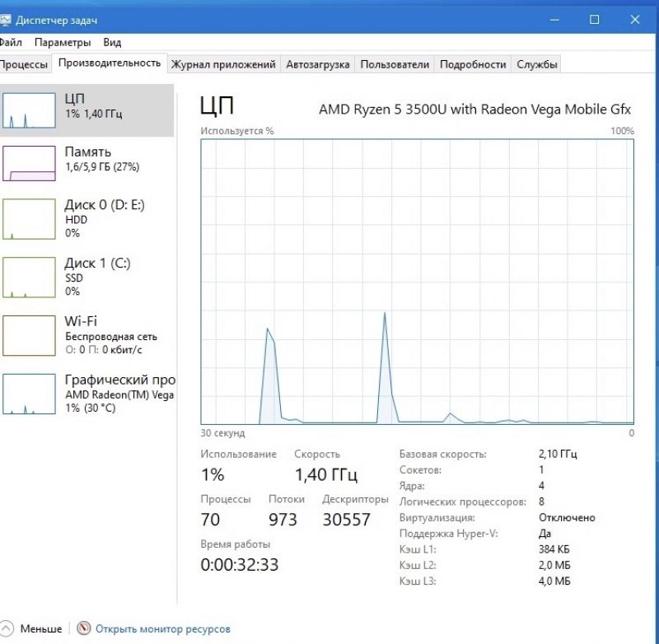The width and height of the screenshot is (659, 644).
Task: Select the Диск 0 (D: E:) HDD graph
Action: click(x=29, y=219)
